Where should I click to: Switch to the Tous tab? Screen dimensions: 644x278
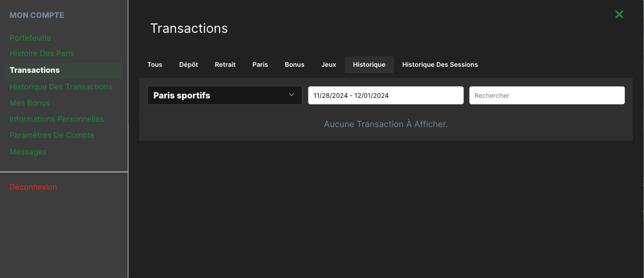155,64
